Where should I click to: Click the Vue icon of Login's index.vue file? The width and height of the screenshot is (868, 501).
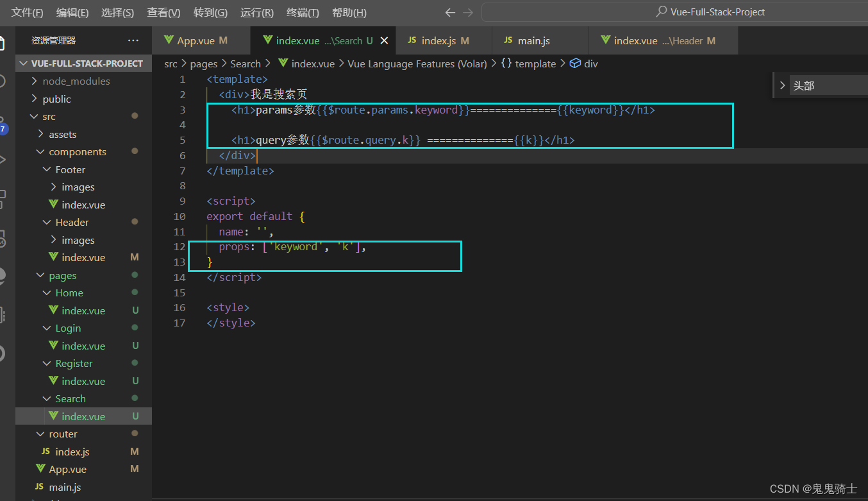pos(54,346)
